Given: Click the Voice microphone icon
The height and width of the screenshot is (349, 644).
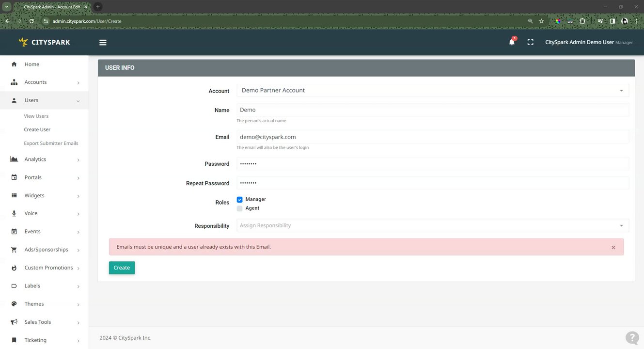Looking at the screenshot, I should click(14, 213).
